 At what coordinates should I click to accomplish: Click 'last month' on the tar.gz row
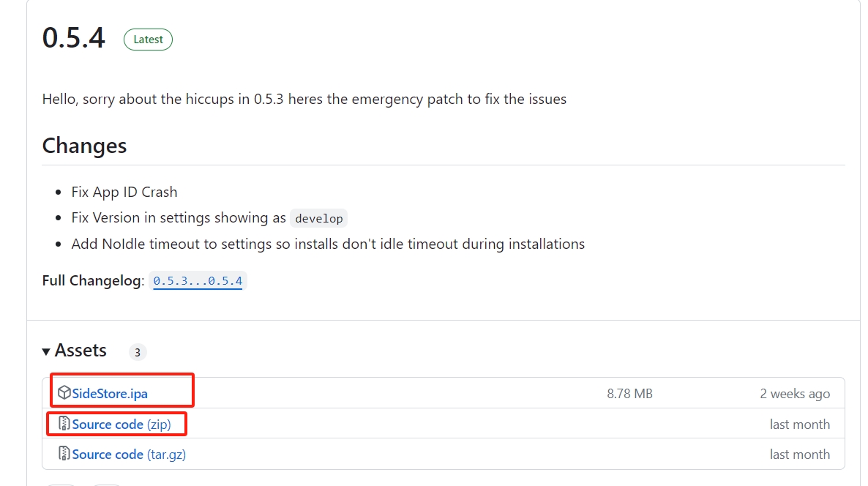click(x=799, y=455)
